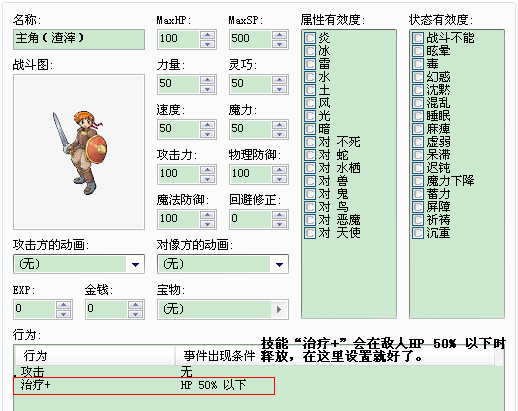The image size is (518, 411).
Task: Click the HP 50% 以下 condition
Action: (213, 385)
